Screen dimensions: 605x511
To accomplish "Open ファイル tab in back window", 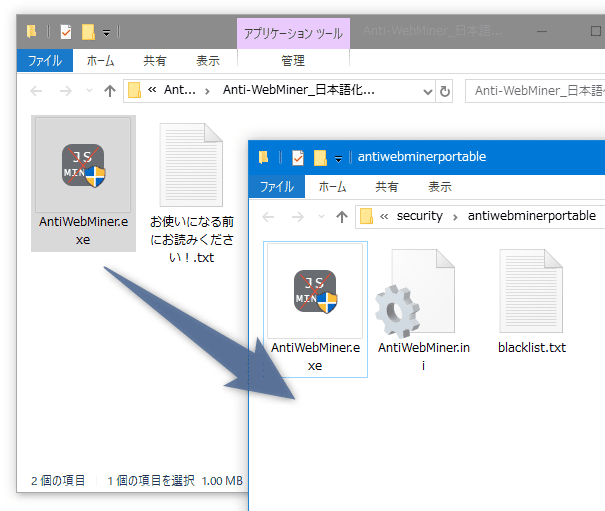I will point(45,61).
